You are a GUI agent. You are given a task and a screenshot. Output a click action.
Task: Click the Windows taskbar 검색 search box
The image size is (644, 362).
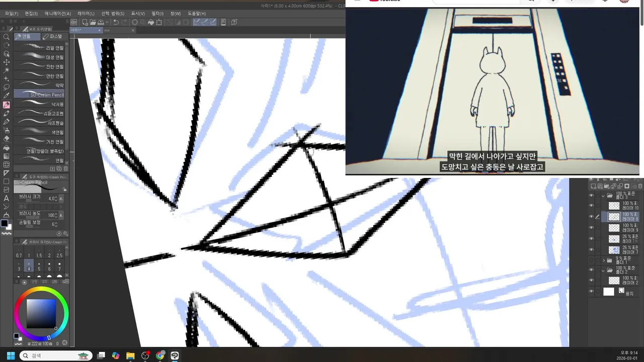55,355
